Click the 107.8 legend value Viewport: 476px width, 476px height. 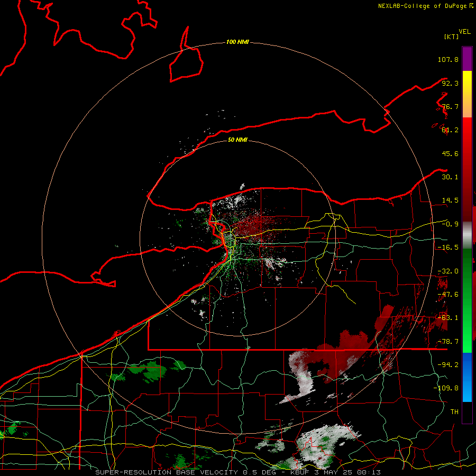pos(448,59)
